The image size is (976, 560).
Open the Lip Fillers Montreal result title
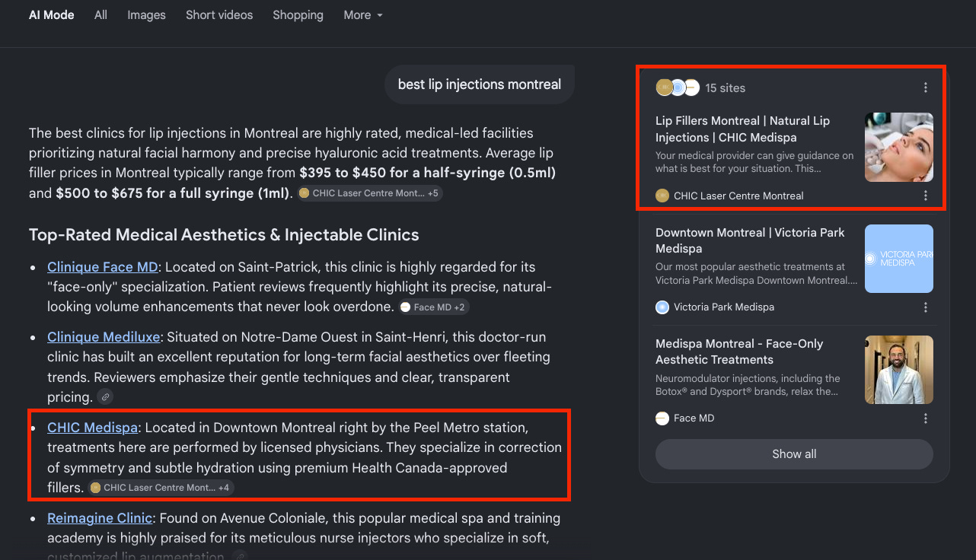(x=742, y=129)
